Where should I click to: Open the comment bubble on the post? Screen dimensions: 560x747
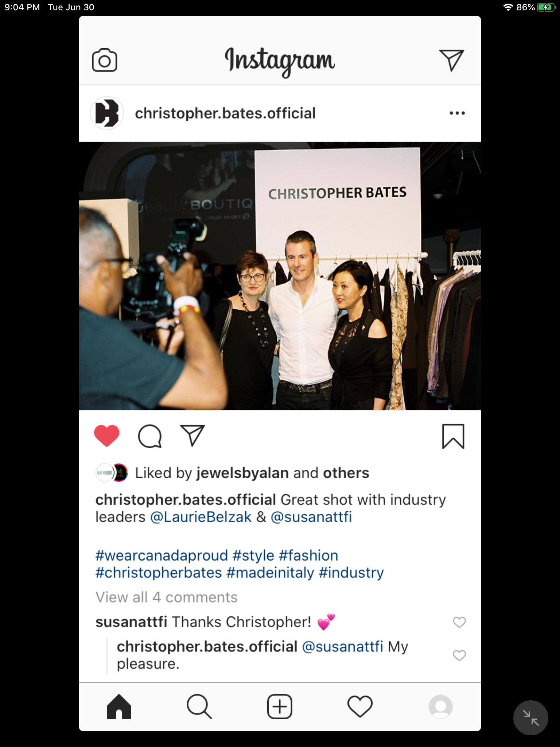pyautogui.click(x=150, y=436)
